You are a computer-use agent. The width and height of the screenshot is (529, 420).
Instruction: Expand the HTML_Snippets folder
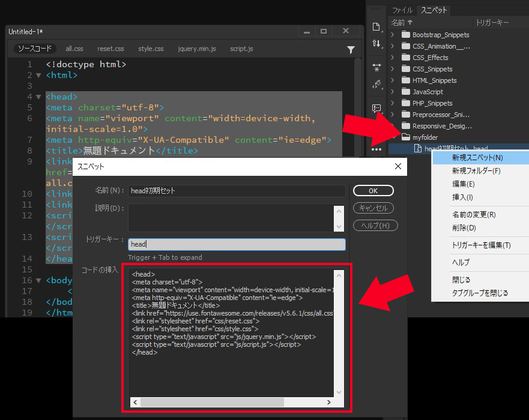tap(392, 80)
